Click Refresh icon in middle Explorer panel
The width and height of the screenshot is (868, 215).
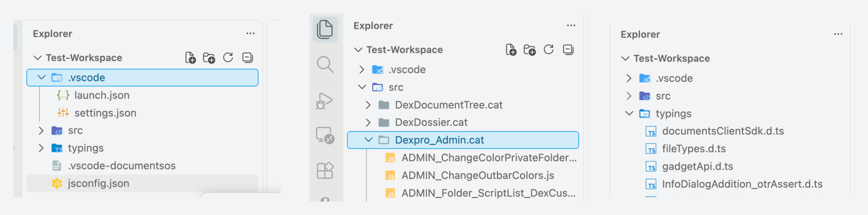tap(549, 49)
